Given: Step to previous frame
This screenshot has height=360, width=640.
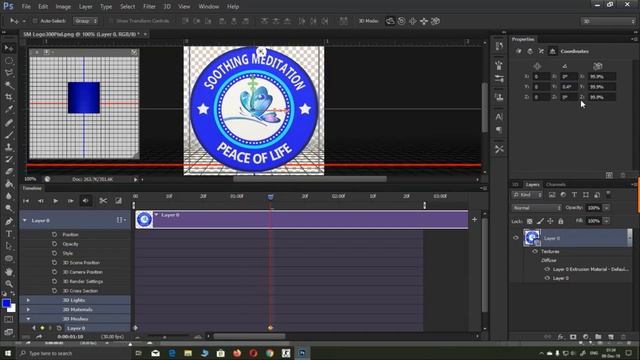Looking at the screenshot, I should click(x=41, y=200).
